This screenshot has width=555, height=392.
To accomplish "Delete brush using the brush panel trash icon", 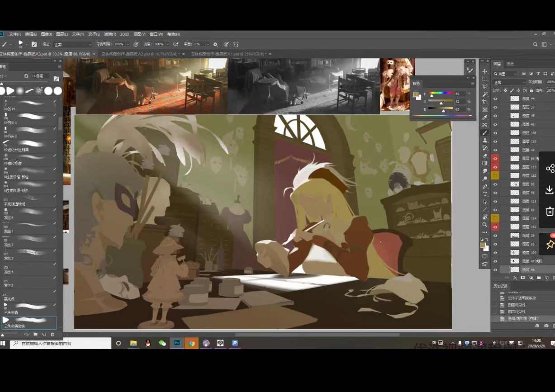I will tap(52, 335).
